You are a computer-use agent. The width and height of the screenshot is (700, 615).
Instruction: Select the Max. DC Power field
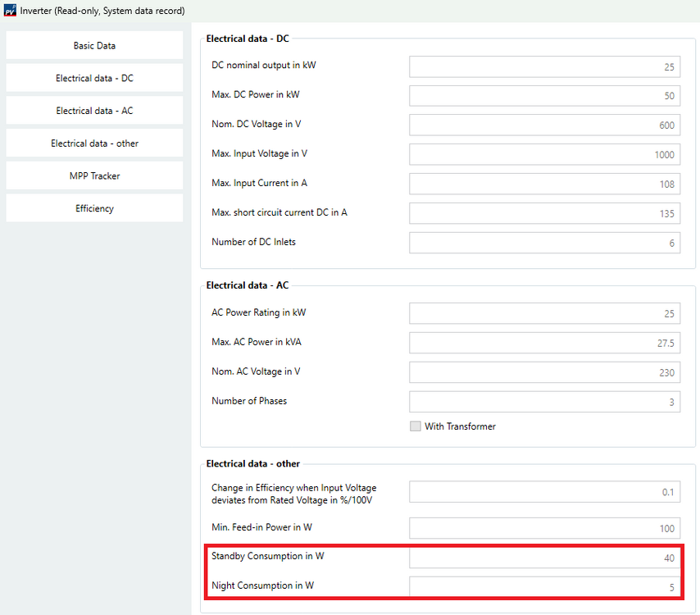click(x=544, y=96)
